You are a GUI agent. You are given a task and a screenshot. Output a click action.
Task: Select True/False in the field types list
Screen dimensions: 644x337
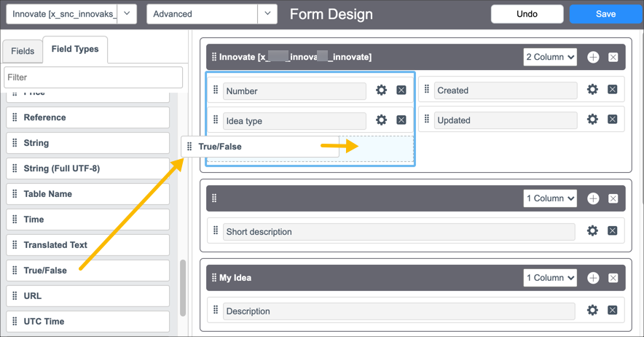click(88, 271)
